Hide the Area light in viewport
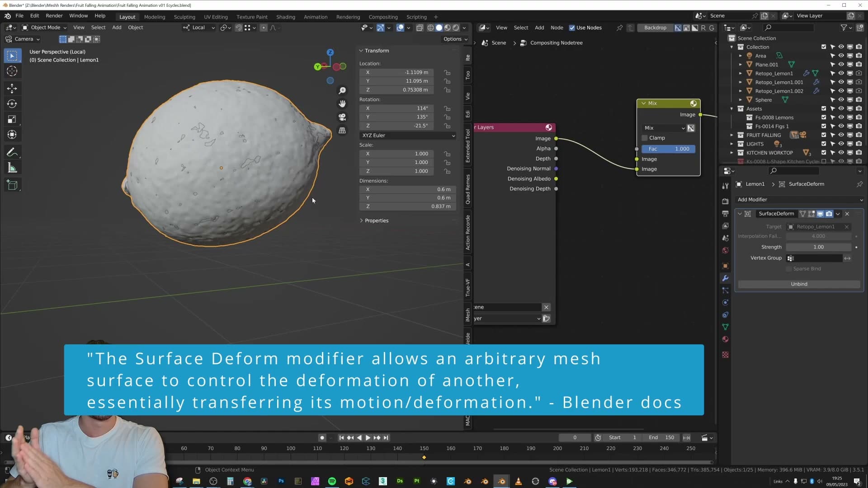This screenshot has height=488, width=868. (841, 56)
